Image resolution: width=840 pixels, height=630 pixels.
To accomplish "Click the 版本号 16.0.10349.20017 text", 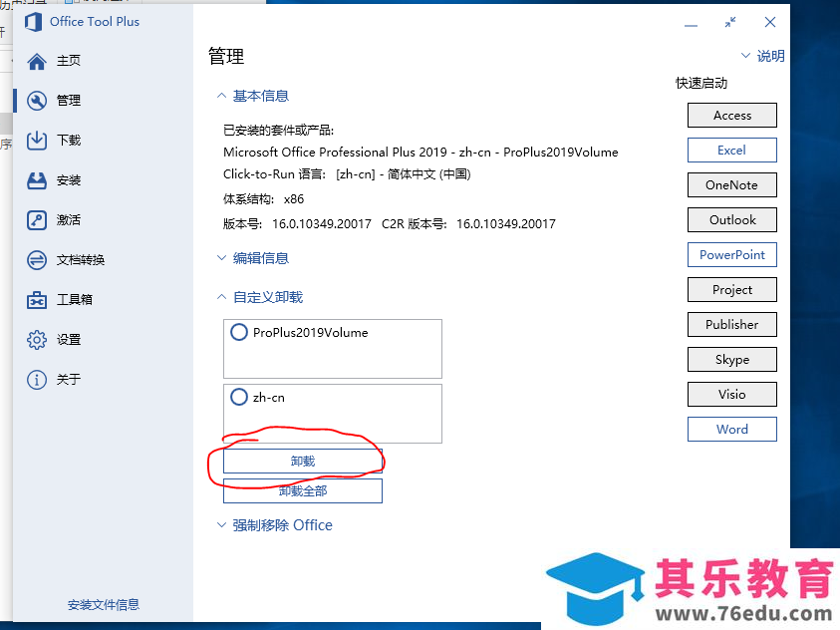I will pos(297,224).
